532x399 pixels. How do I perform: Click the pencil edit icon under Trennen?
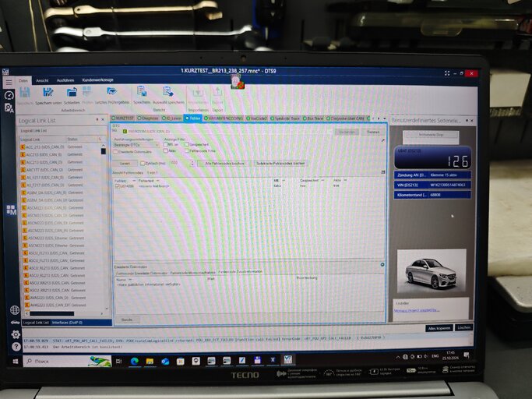(x=383, y=140)
